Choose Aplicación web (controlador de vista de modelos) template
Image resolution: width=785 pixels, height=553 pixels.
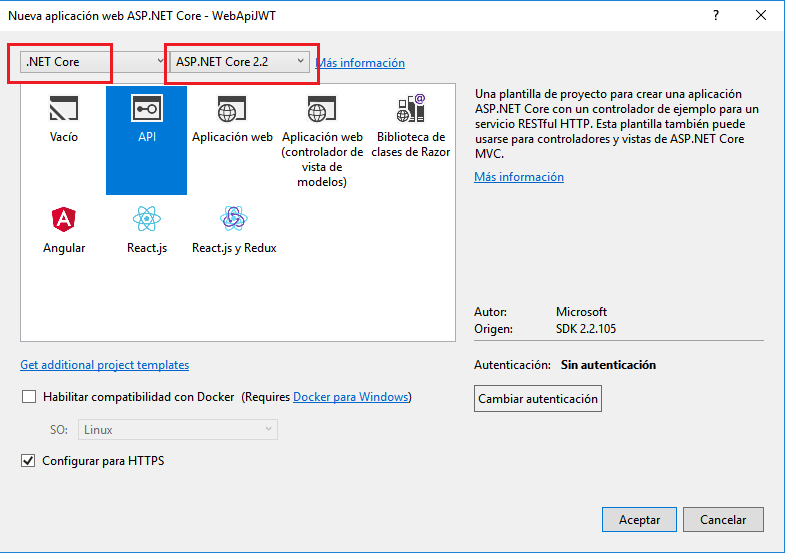[322, 140]
